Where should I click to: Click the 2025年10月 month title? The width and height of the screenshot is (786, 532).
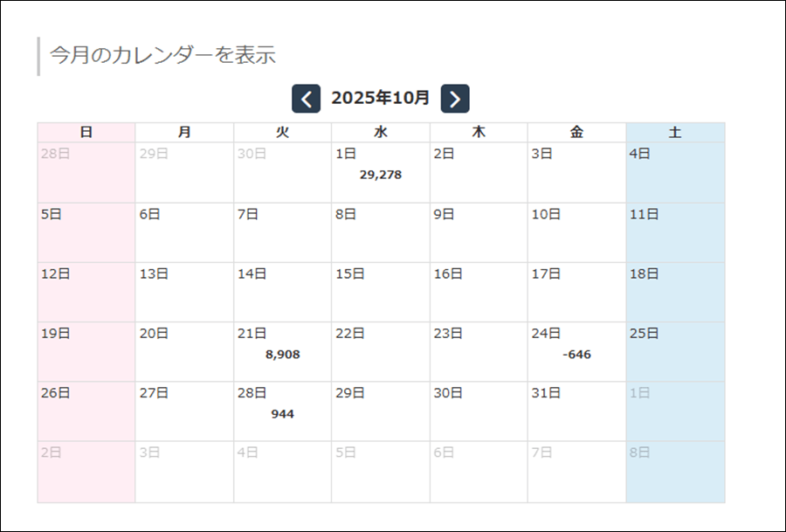pyautogui.click(x=380, y=98)
